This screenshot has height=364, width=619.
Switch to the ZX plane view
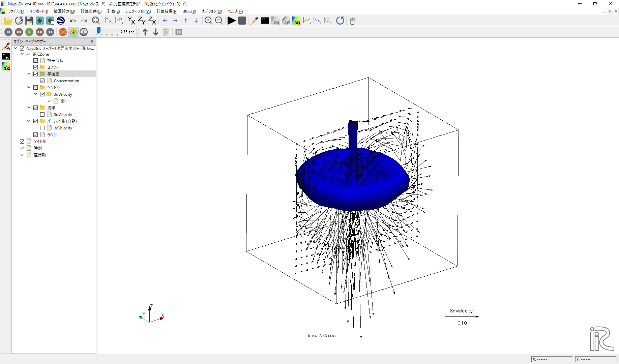tap(152, 21)
